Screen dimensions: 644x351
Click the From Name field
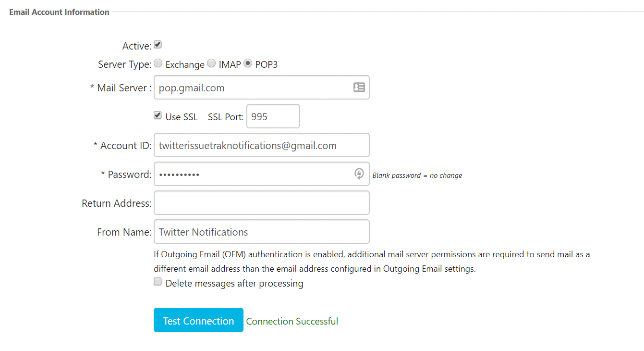[x=261, y=232]
